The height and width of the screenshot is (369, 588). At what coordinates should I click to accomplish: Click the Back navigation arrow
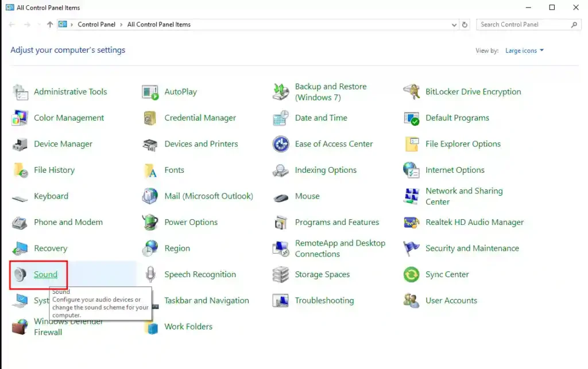coord(12,25)
